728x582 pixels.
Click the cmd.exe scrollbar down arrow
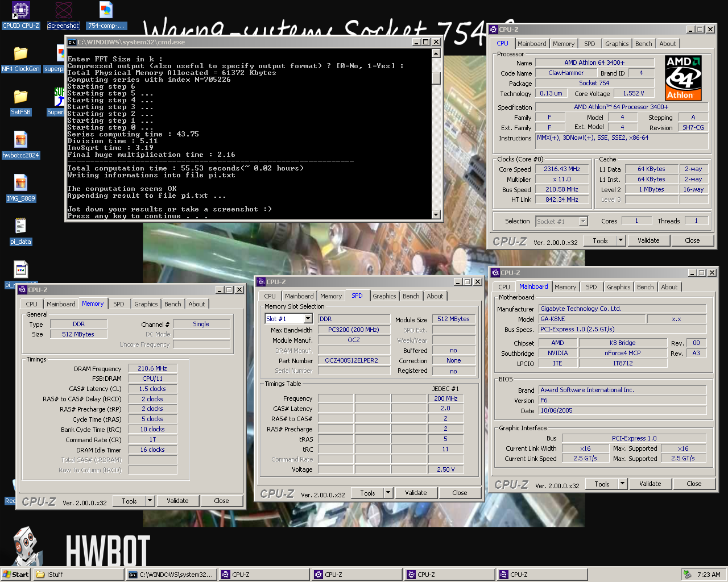pos(436,215)
